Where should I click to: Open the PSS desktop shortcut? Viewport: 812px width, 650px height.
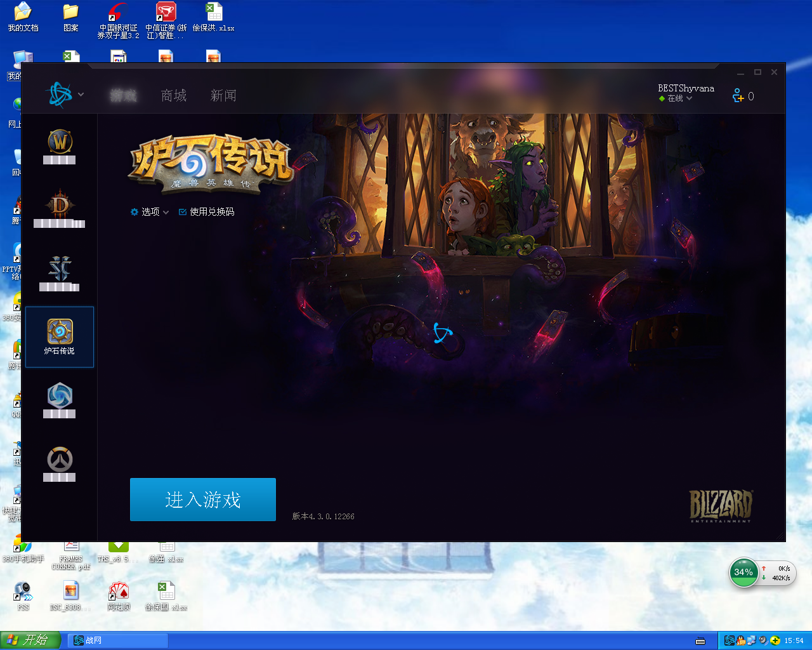point(23,596)
